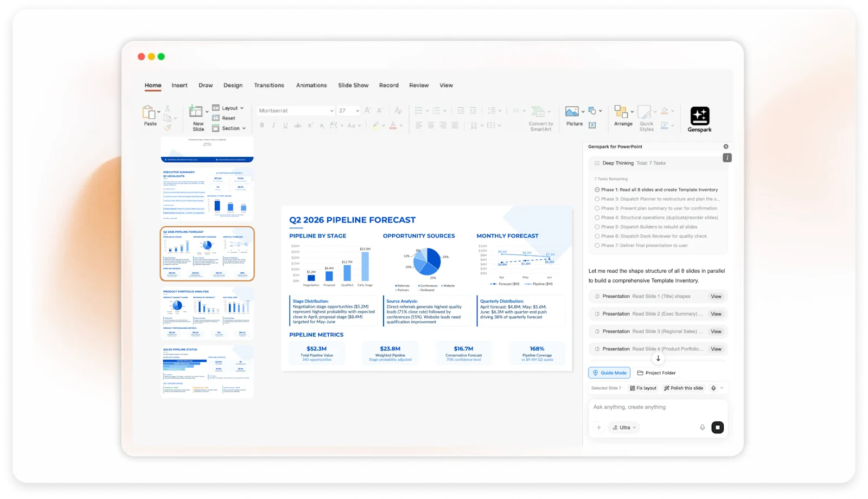The width and height of the screenshot is (868, 499).
Task: Apply bold formatting
Action: click(262, 125)
